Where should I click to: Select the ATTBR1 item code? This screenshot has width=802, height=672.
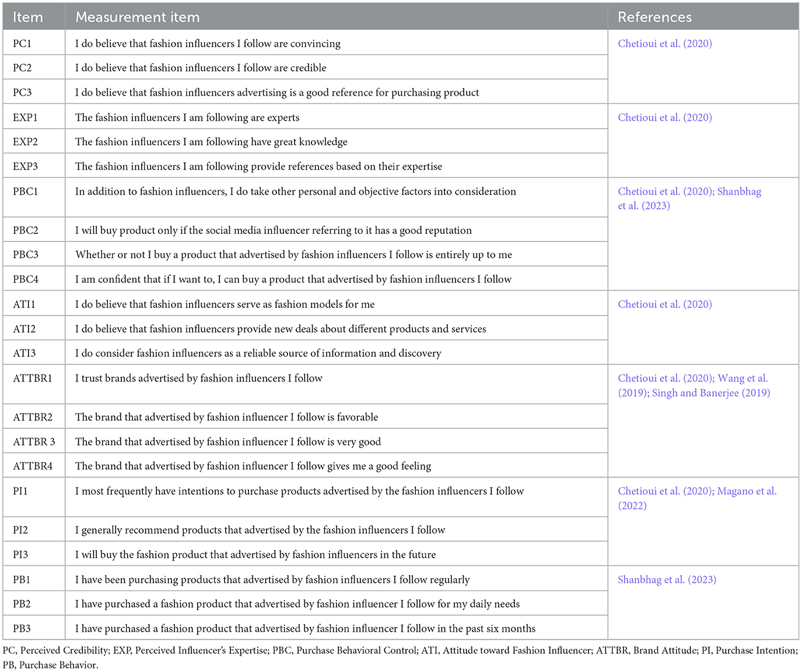(33, 379)
